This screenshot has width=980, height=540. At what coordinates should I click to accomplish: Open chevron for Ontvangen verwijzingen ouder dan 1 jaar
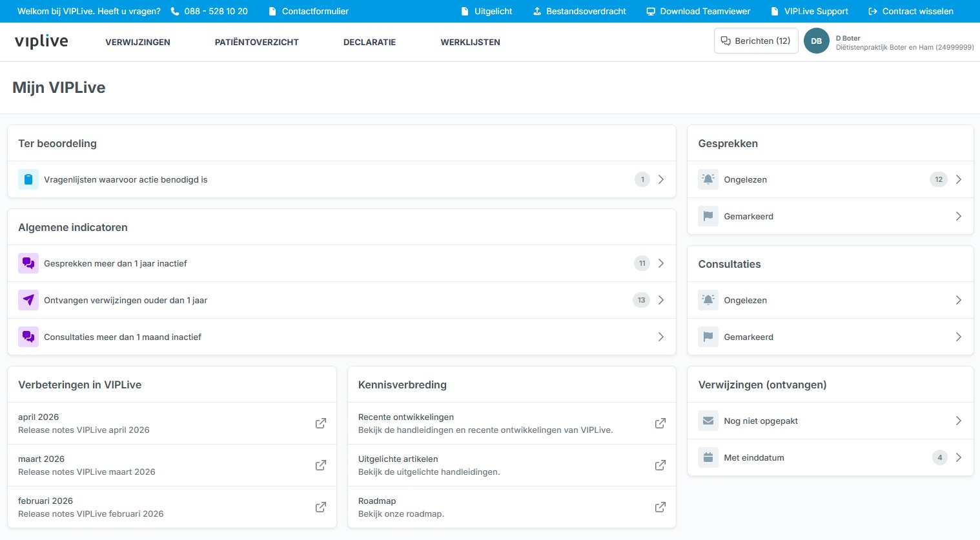[661, 300]
